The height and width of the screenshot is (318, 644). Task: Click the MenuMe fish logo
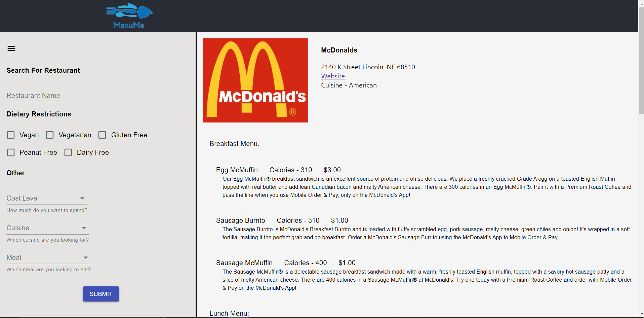[129, 16]
